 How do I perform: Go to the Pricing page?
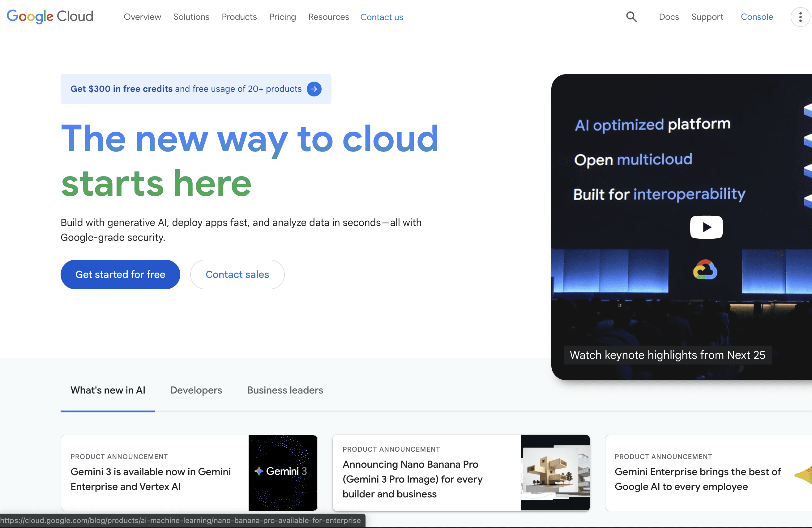tap(283, 17)
